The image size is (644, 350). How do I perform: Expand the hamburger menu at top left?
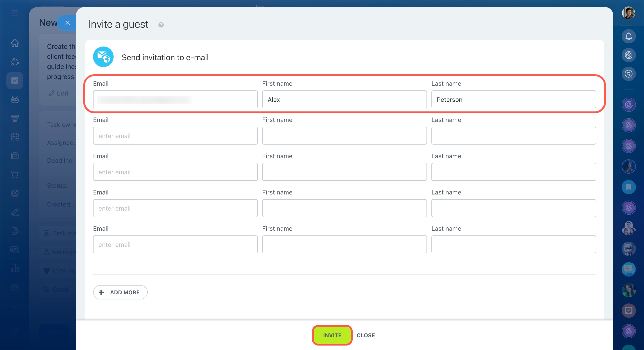[15, 13]
